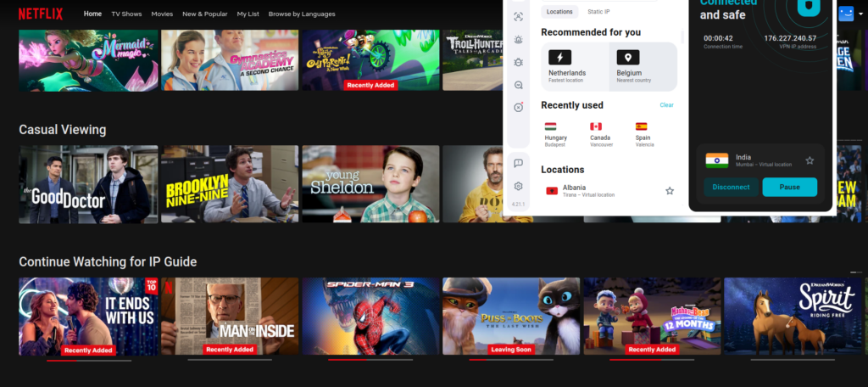Click the connection time 00:00:42
868x387 pixels.
tap(718, 38)
